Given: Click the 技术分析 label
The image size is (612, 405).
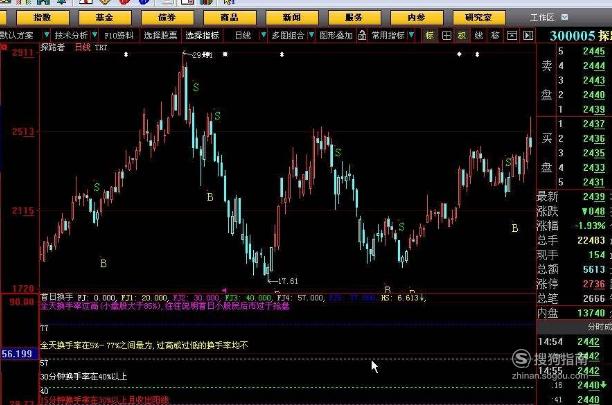Looking at the screenshot, I should click(71, 36).
